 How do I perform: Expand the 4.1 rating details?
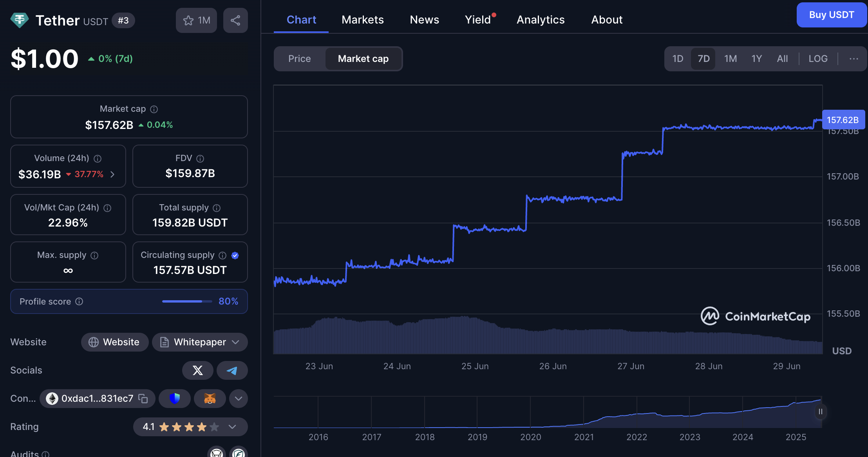click(232, 427)
